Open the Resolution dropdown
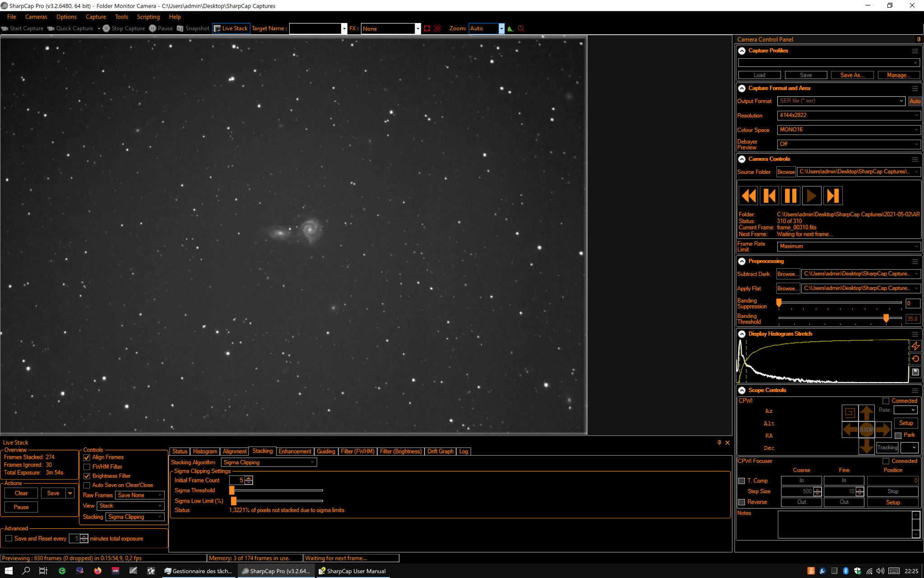The height and width of the screenshot is (578, 924). click(849, 116)
